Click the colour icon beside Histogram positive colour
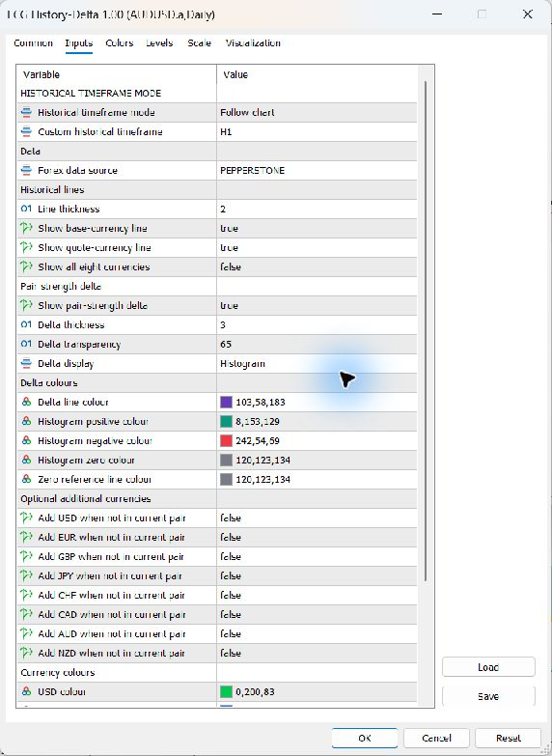This screenshot has height=756, width=552. pyautogui.click(x=26, y=421)
